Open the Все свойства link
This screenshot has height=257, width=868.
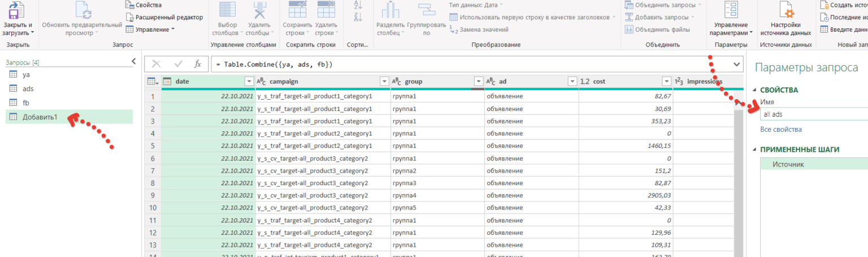coord(780,130)
